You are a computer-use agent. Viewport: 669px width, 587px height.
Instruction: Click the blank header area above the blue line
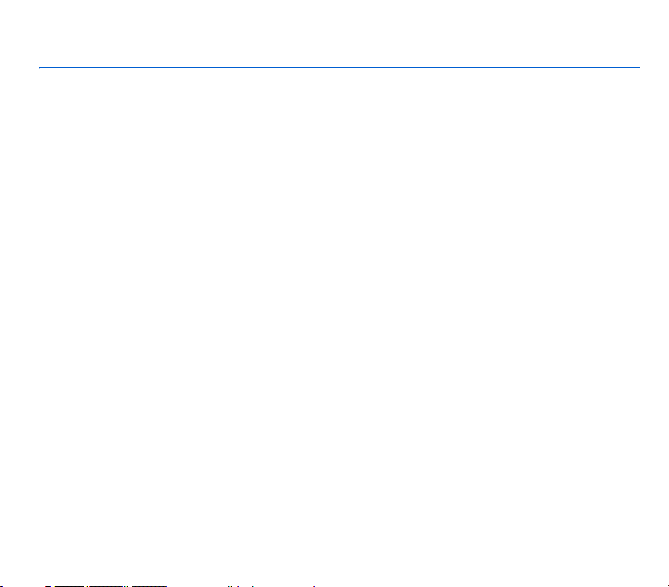334,33
